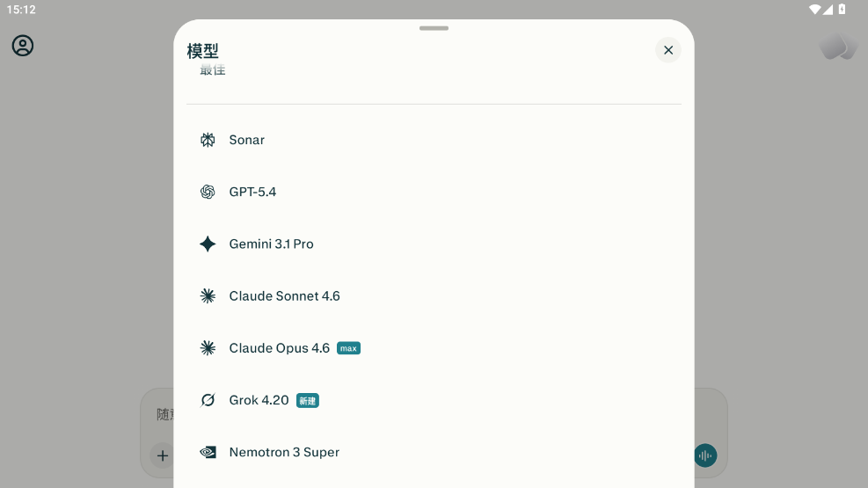Tap the Grok logo icon
Screen dimensions: 868x488
[208, 400]
